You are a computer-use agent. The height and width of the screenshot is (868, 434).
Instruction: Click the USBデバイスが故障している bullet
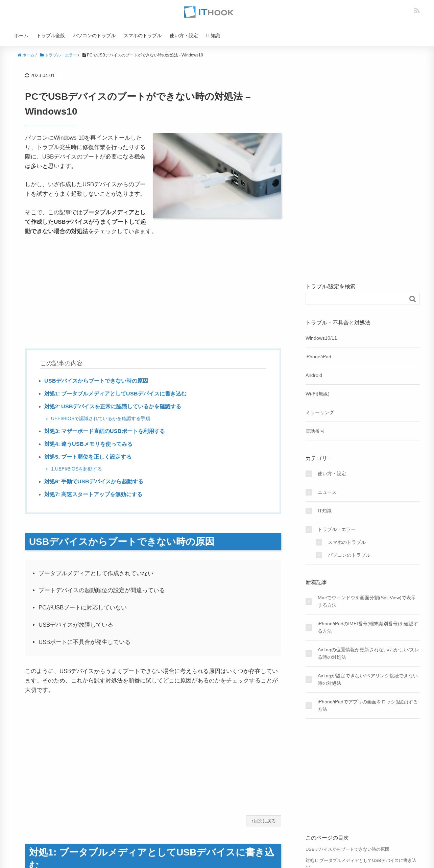tap(76, 625)
